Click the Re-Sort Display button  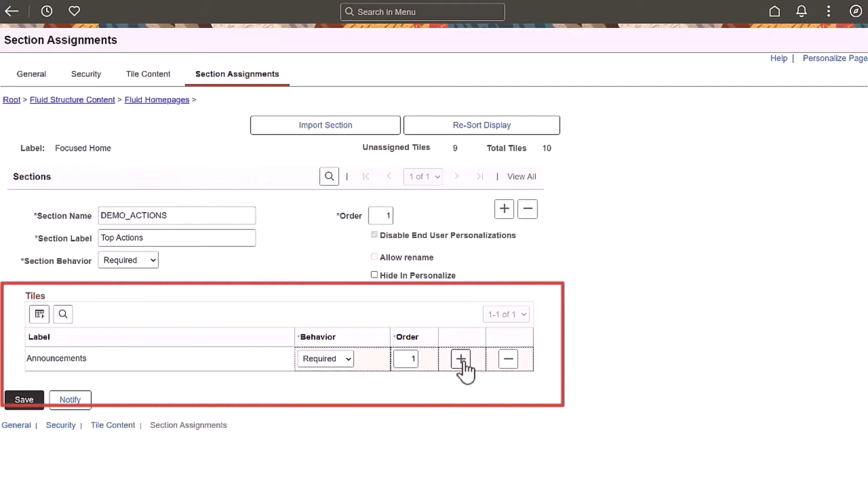click(481, 125)
